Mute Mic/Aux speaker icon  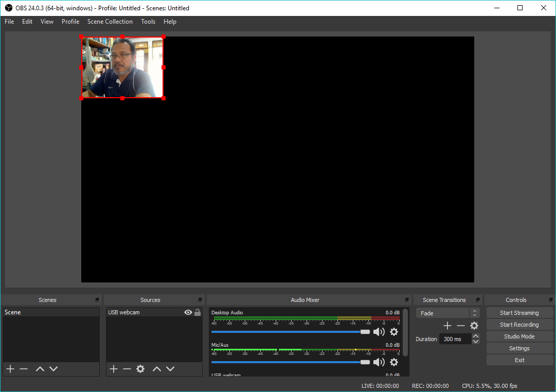point(379,362)
